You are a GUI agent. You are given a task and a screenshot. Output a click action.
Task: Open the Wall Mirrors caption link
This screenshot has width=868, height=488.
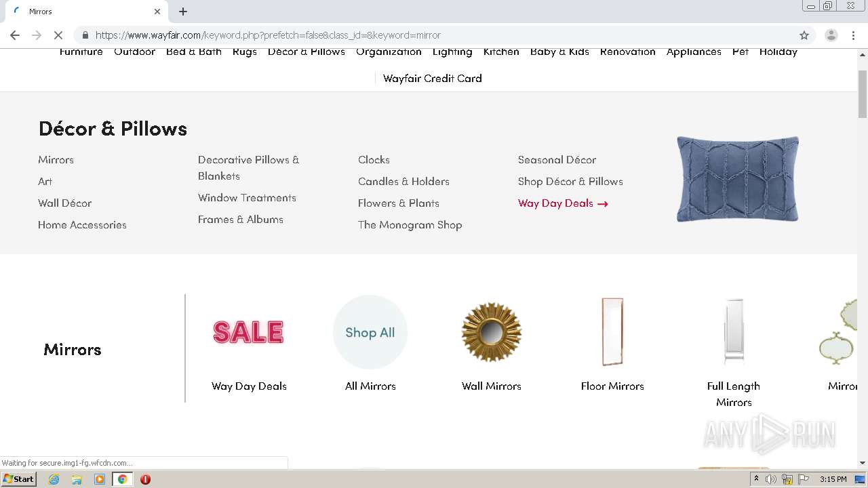point(492,386)
